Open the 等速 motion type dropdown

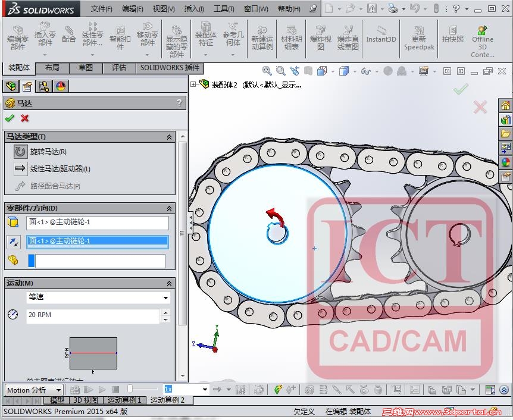165,297
